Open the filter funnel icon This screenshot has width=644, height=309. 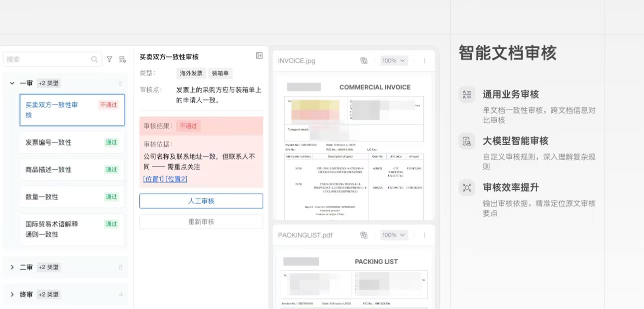point(109,59)
